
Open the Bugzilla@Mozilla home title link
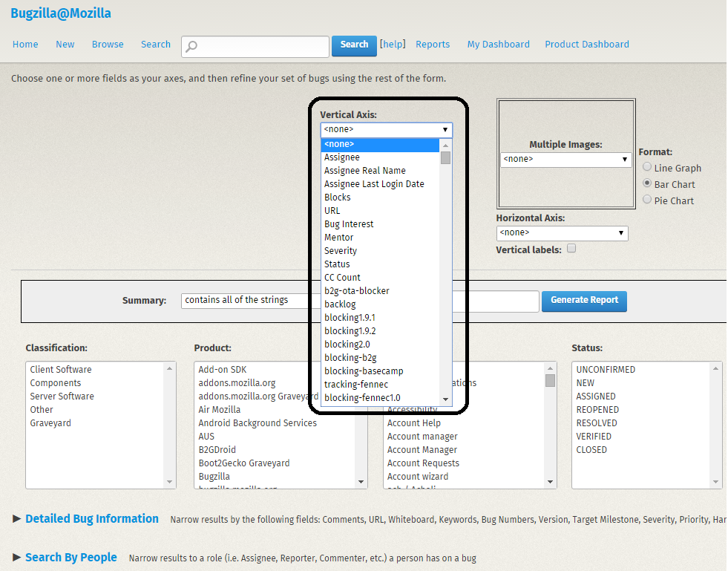[61, 13]
